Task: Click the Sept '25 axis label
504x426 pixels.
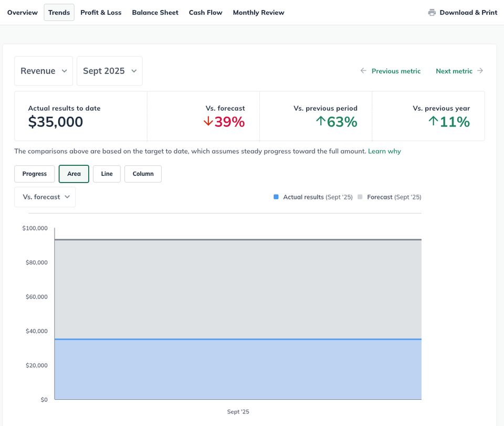Action: (x=238, y=412)
